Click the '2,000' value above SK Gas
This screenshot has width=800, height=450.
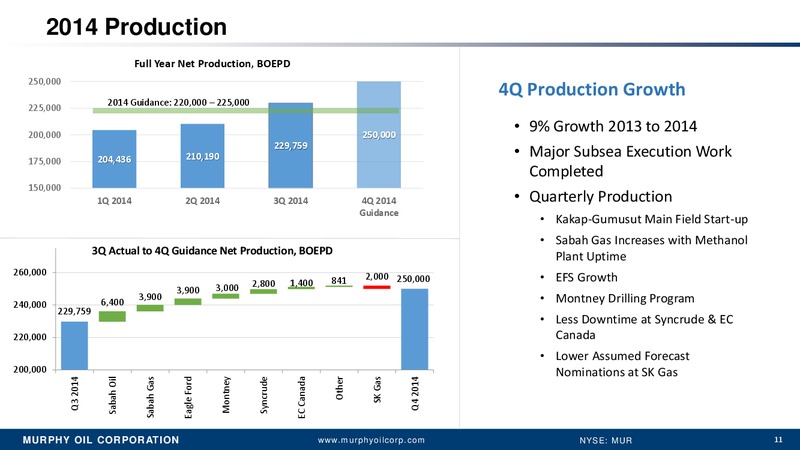pyautogui.click(x=377, y=277)
